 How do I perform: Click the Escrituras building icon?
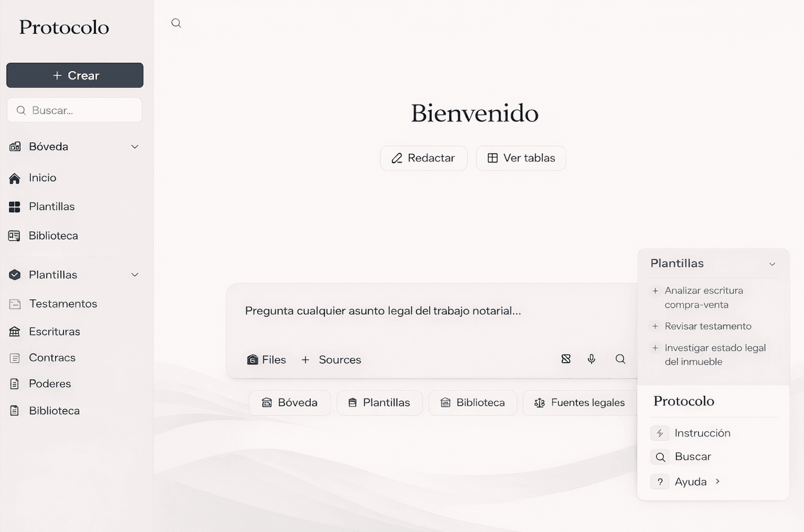[x=15, y=331]
